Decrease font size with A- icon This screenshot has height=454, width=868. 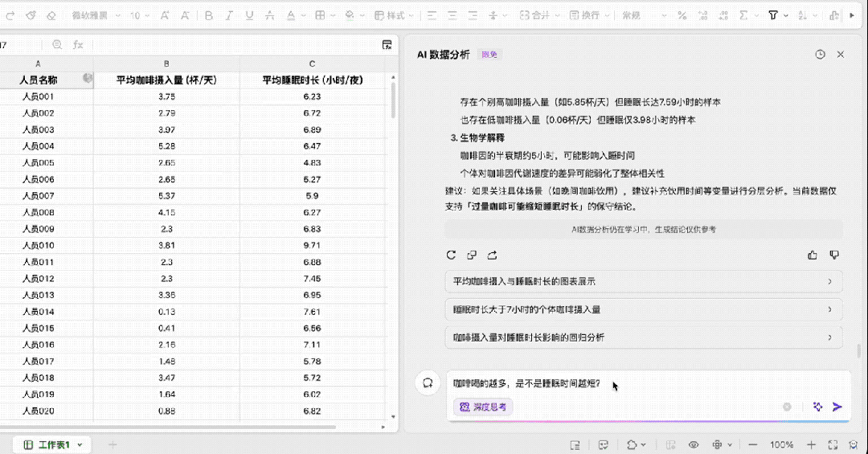click(x=185, y=15)
